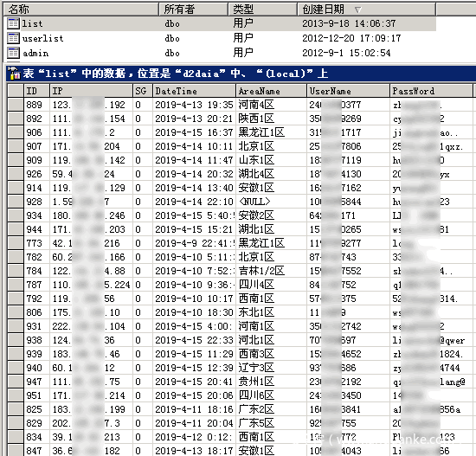This screenshot has width=476, height=456.
Task: Click the ID cell 907
Action: (x=36, y=146)
